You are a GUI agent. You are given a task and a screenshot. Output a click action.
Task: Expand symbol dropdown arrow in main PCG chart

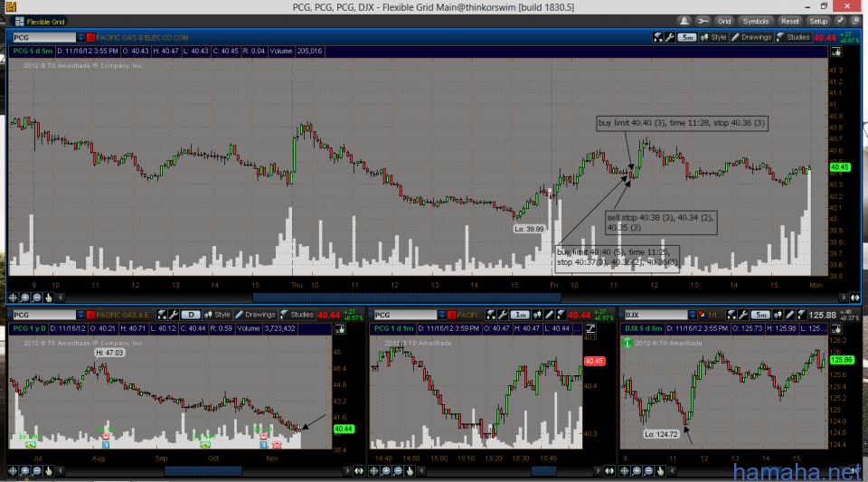(80, 38)
